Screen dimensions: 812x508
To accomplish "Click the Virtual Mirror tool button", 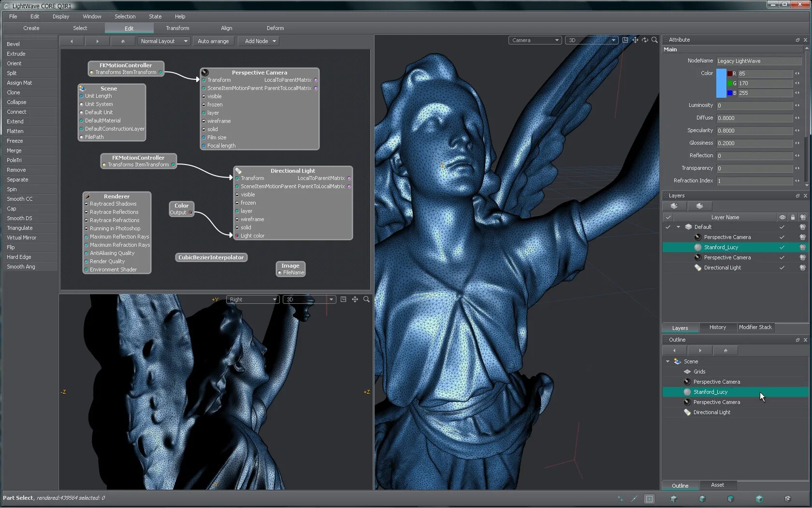I will coord(30,238).
